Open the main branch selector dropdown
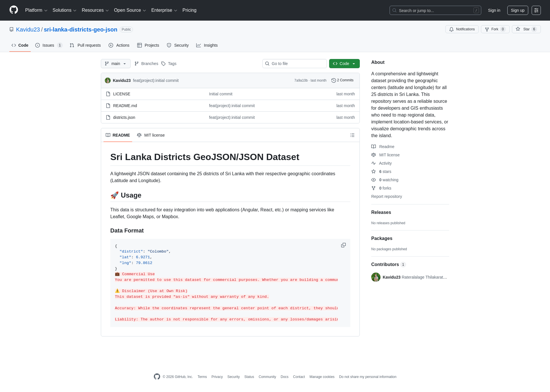 tap(116, 64)
